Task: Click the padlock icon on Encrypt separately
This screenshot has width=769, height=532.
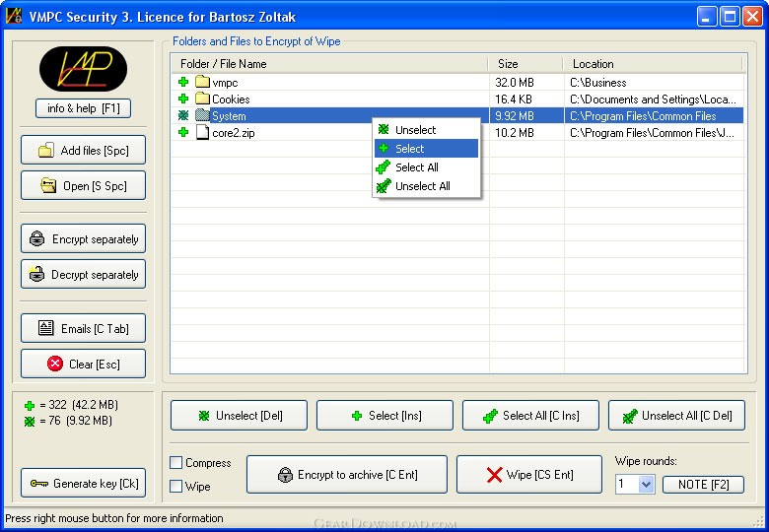Action: pyautogui.click(x=37, y=239)
